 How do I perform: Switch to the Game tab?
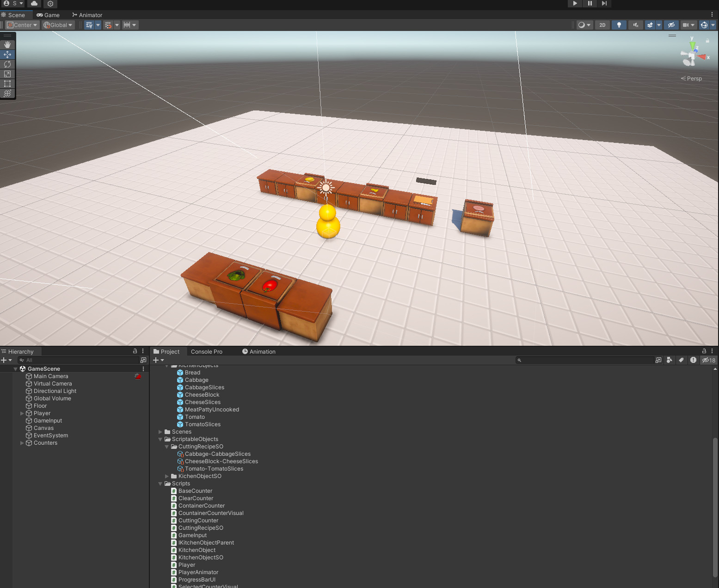(48, 15)
